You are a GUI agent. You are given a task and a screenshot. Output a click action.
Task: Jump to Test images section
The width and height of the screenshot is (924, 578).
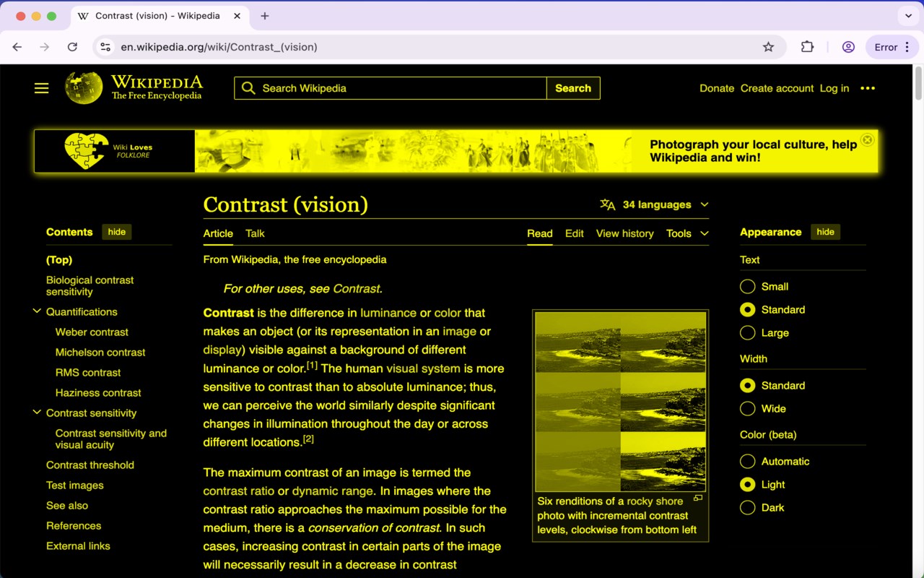(x=75, y=486)
